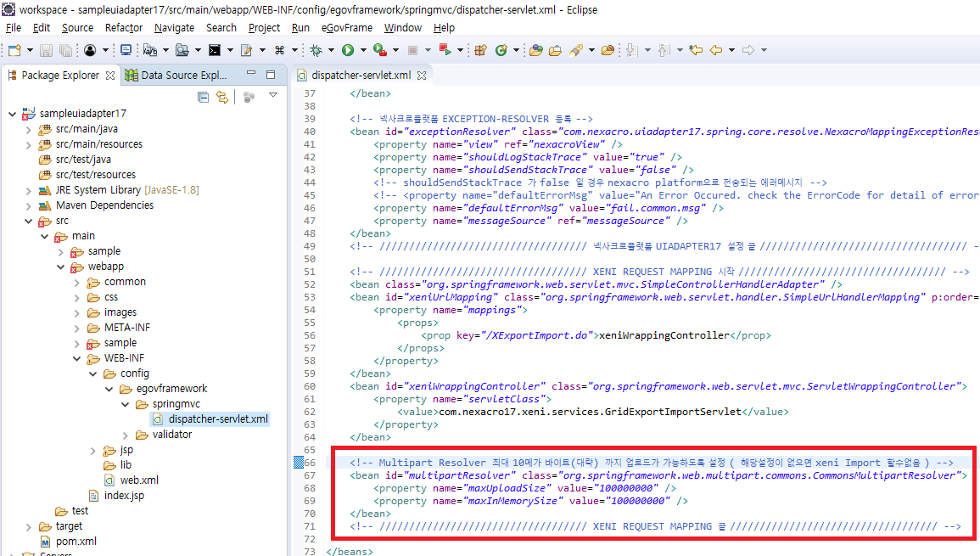Screen dimensions: 980x556
Task: Collapse the springmvc folder
Action: (125, 404)
